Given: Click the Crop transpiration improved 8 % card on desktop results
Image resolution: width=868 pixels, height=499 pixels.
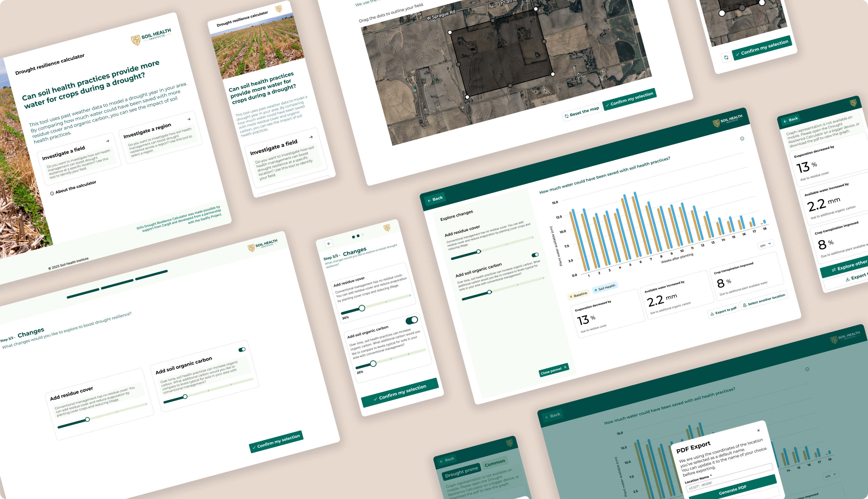Looking at the screenshot, I should [746, 277].
